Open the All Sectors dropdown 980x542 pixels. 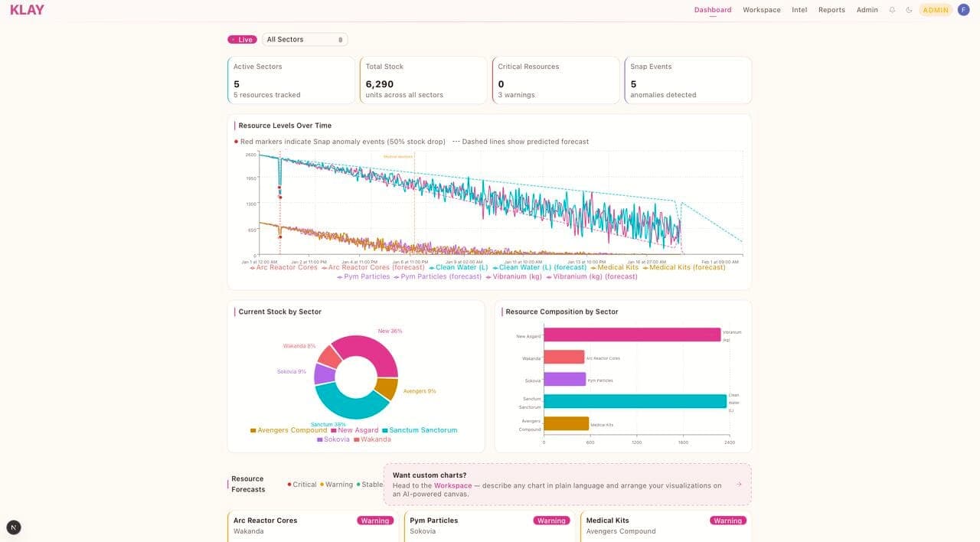(305, 40)
